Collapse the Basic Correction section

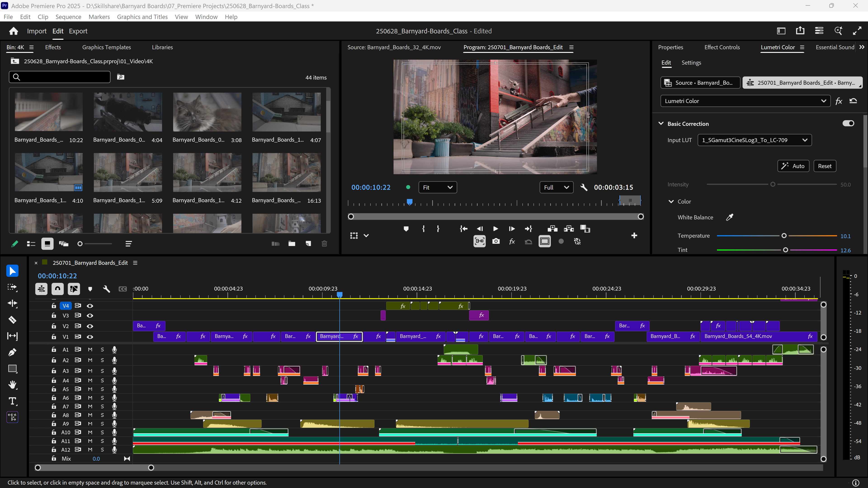coord(661,124)
